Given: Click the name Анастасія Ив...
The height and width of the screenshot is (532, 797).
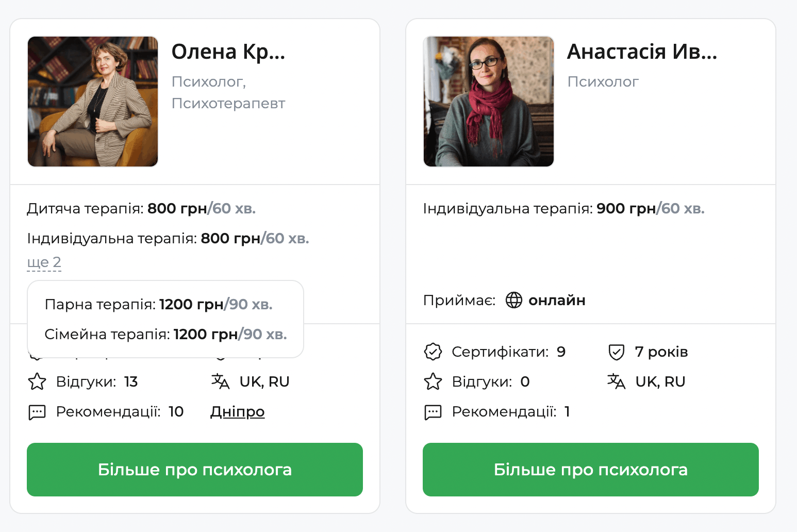Looking at the screenshot, I should 642,52.
